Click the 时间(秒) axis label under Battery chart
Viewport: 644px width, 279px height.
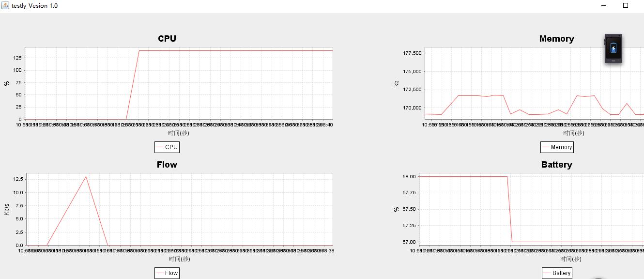[571, 259]
